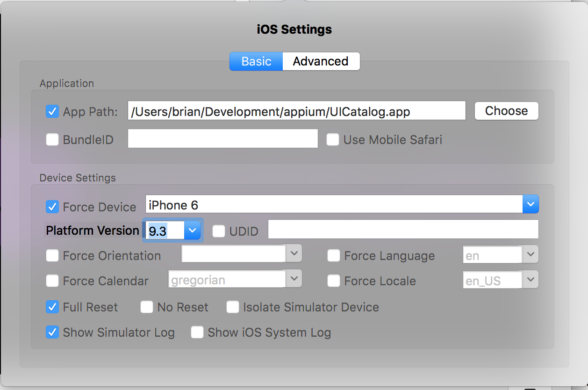Click the en_US locale field
This screenshot has height=390, width=588.
coord(493,280)
